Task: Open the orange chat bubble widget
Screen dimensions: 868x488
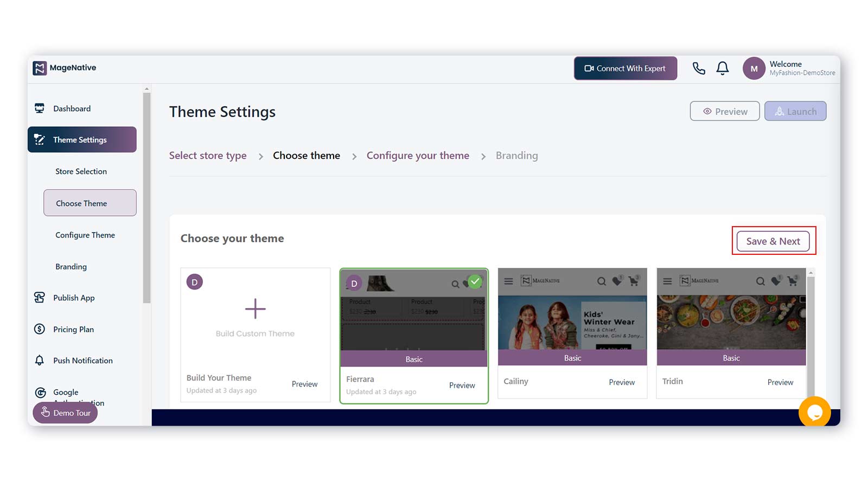Action: pos(814,412)
